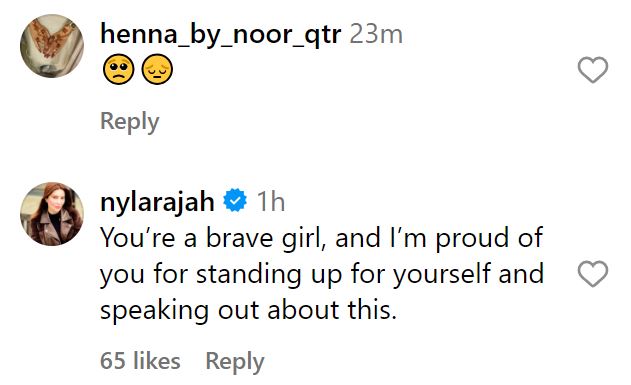Visit the nylarajah username link
The image size is (631, 385).
pos(157,201)
